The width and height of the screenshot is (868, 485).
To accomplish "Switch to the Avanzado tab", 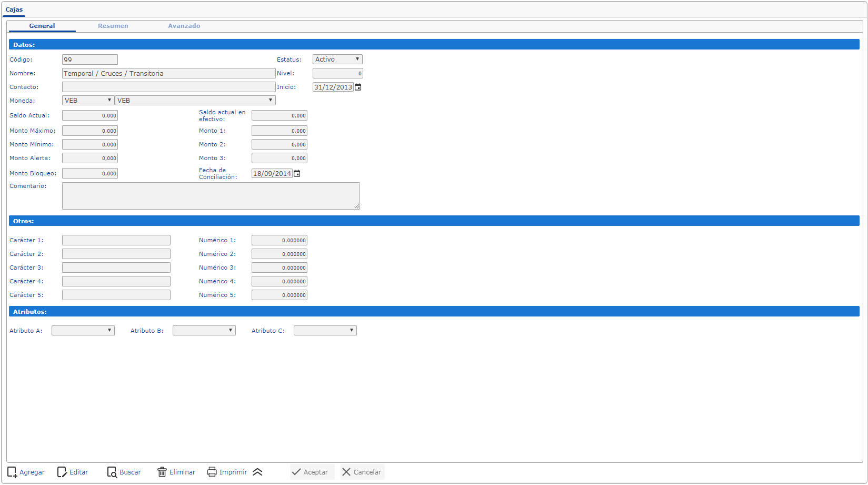I will tap(184, 26).
